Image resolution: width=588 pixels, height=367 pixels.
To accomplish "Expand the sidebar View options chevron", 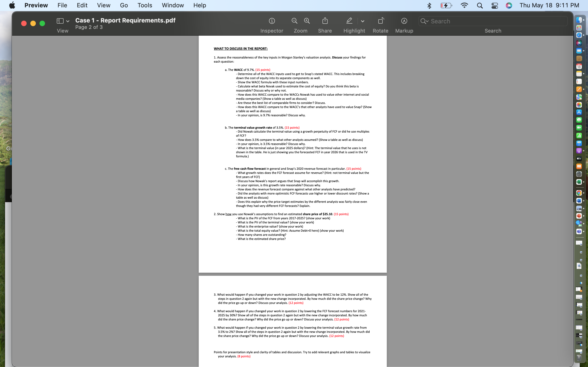I will click(x=68, y=21).
